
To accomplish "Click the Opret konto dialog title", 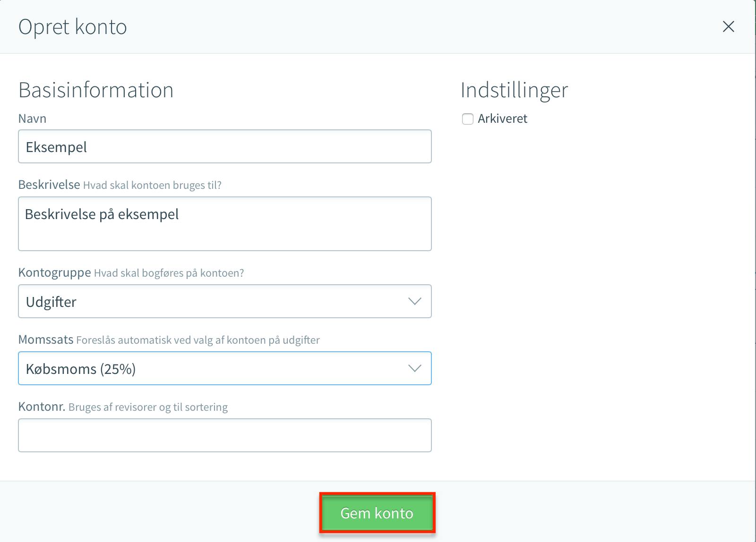I will click(73, 27).
